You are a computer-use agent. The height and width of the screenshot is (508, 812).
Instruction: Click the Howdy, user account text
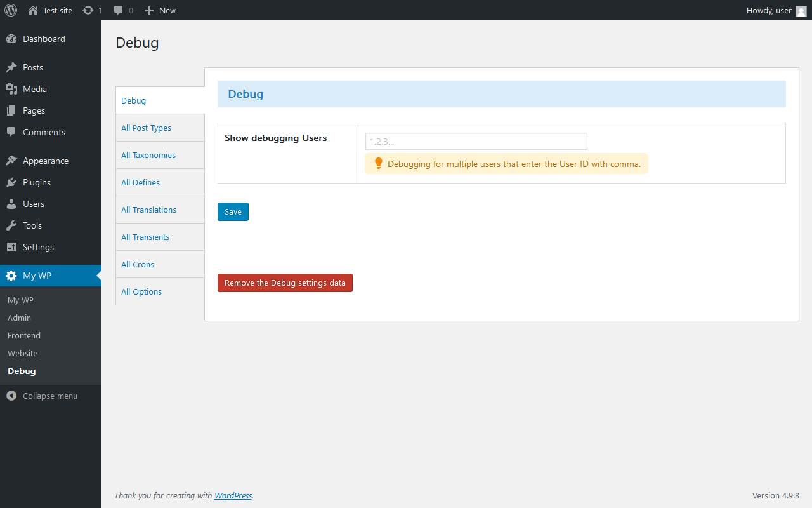(x=769, y=10)
